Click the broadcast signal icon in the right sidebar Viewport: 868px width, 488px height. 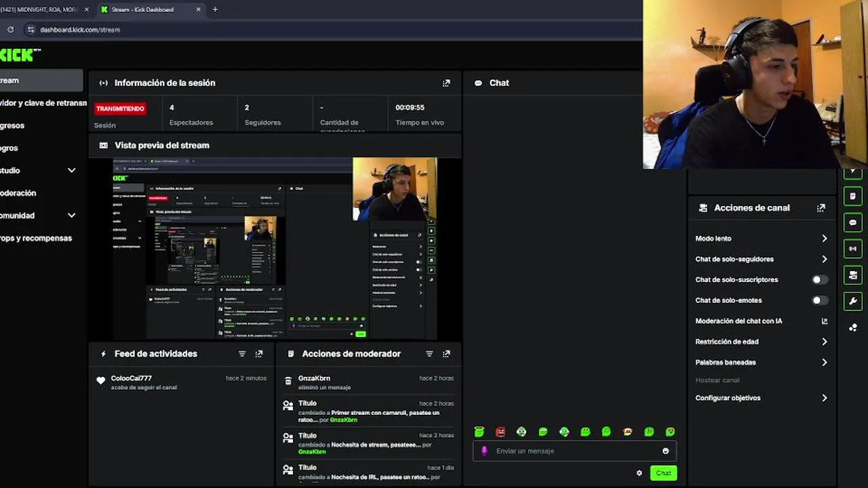[x=852, y=249]
